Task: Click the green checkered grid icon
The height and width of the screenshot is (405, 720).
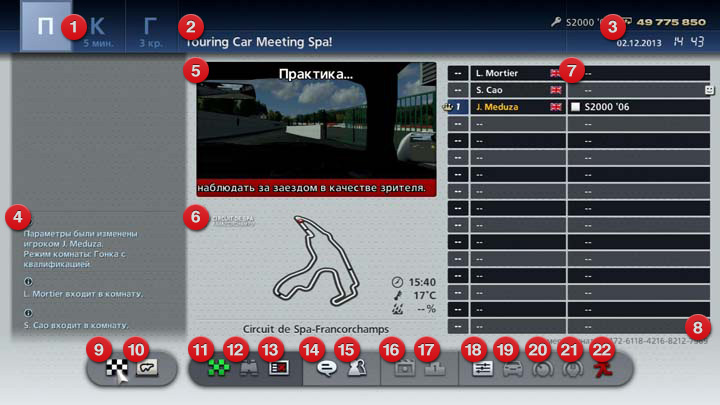Action: (x=218, y=368)
